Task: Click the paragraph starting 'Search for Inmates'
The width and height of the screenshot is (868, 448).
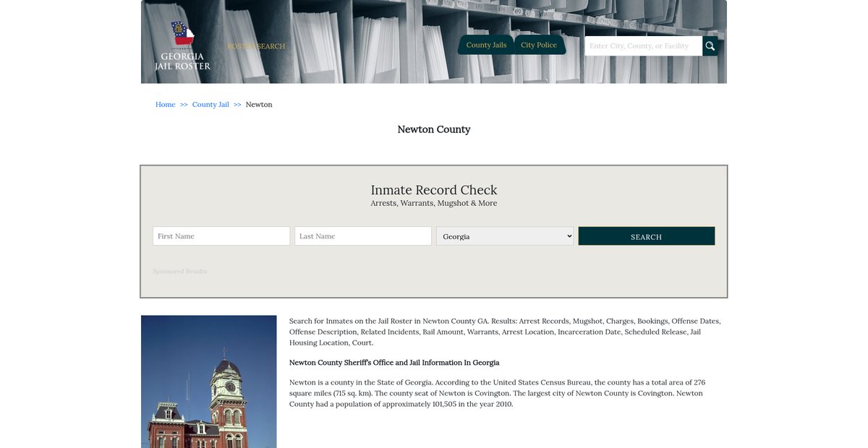Action: [505, 332]
